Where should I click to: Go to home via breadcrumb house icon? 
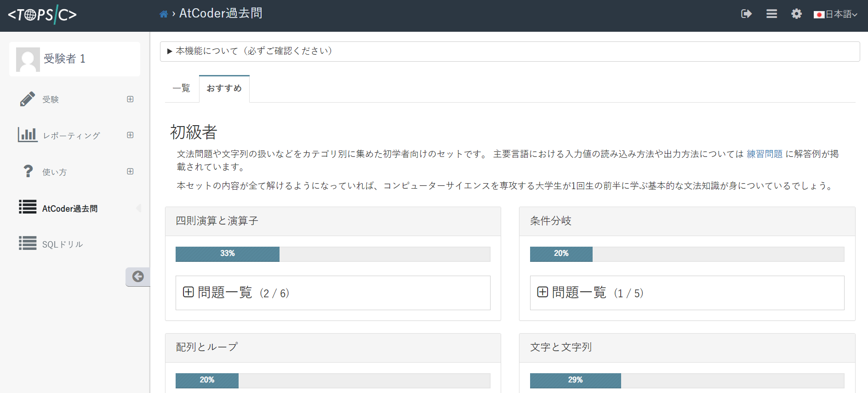(x=163, y=14)
